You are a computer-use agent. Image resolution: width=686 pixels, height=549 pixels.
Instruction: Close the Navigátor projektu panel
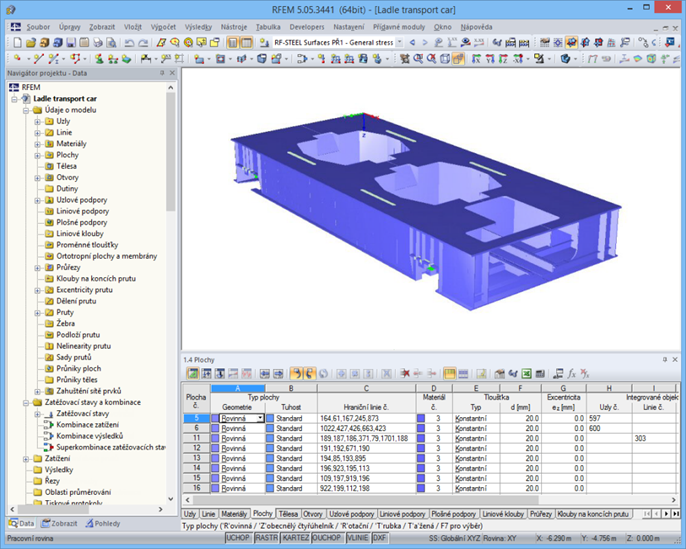click(x=172, y=73)
